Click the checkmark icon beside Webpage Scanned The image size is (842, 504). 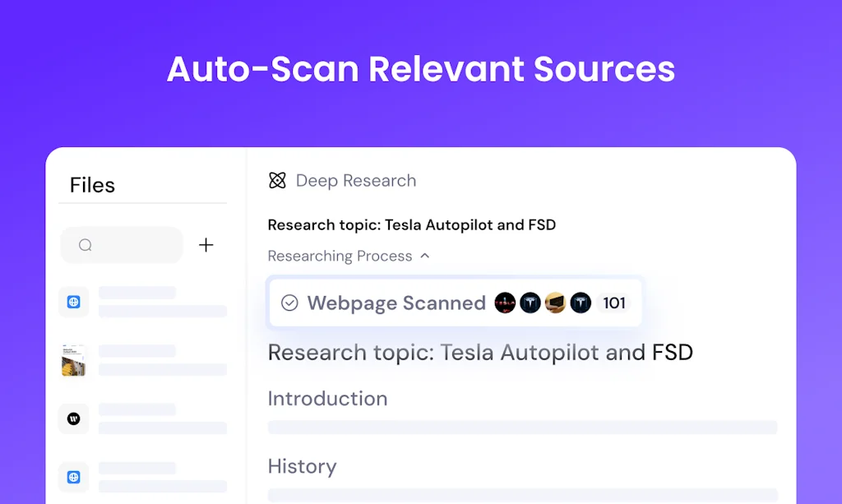coord(289,303)
